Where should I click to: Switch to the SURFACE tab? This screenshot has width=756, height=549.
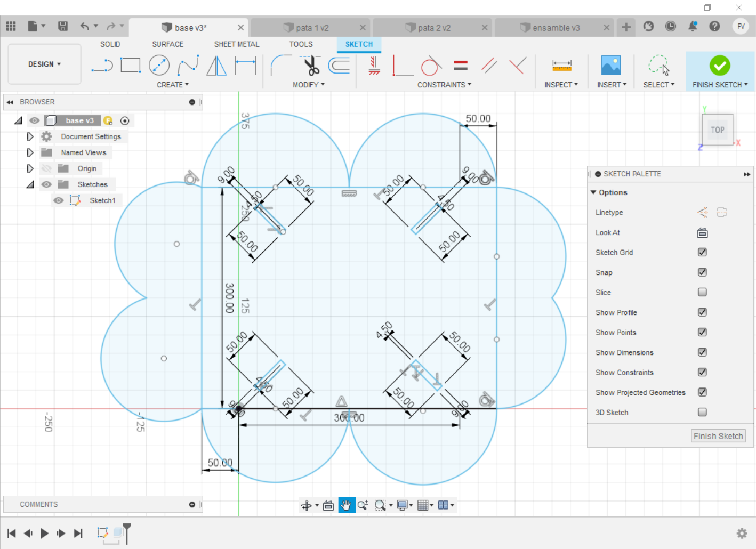(168, 44)
